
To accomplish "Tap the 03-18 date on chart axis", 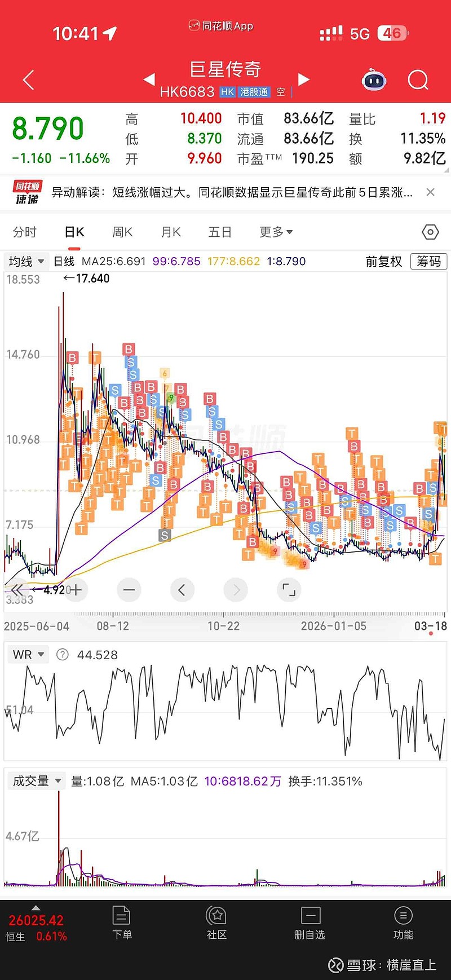I will click(431, 626).
